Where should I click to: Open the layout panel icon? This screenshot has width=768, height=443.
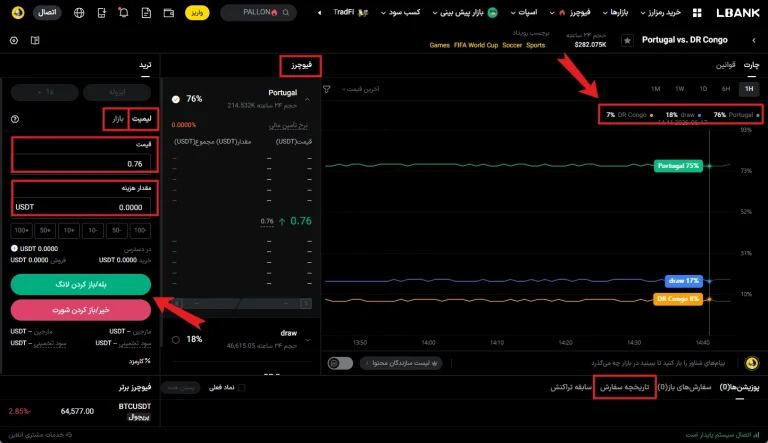pos(35,41)
